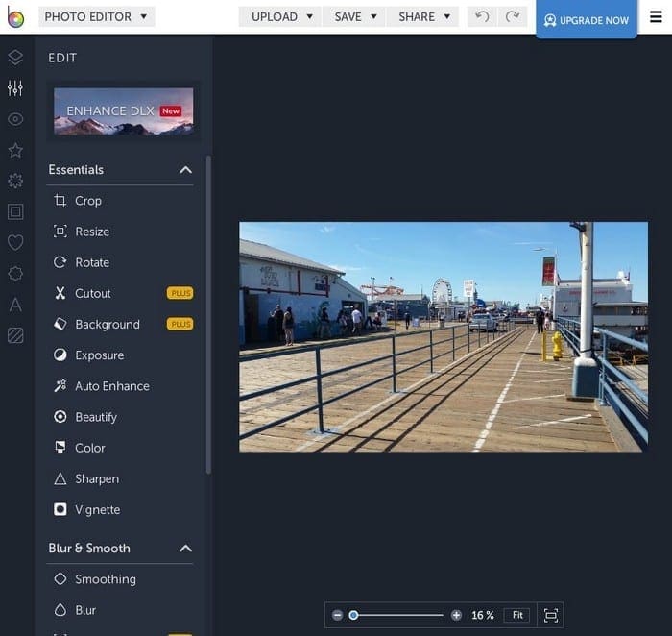Open the Frames icon in sidebar
The image size is (672, 636).
[15, 212]
